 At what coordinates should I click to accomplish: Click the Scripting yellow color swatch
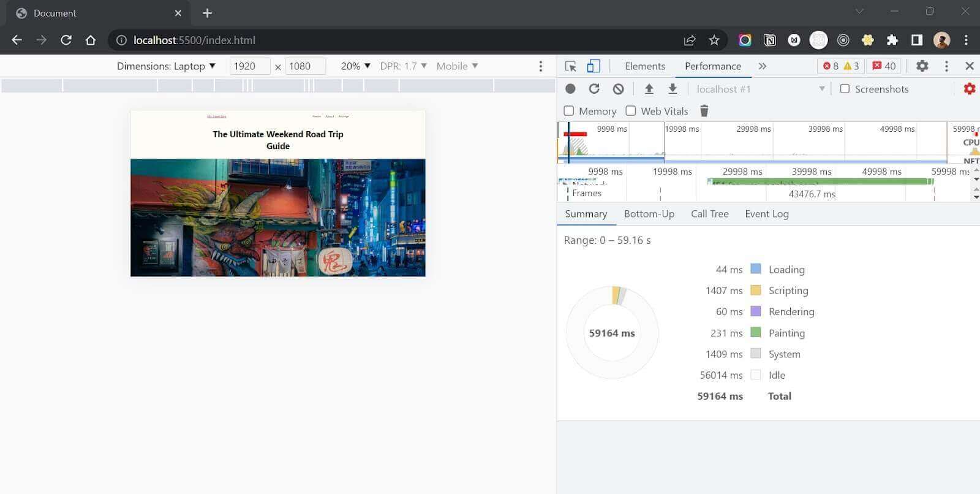tap(756, 291)
